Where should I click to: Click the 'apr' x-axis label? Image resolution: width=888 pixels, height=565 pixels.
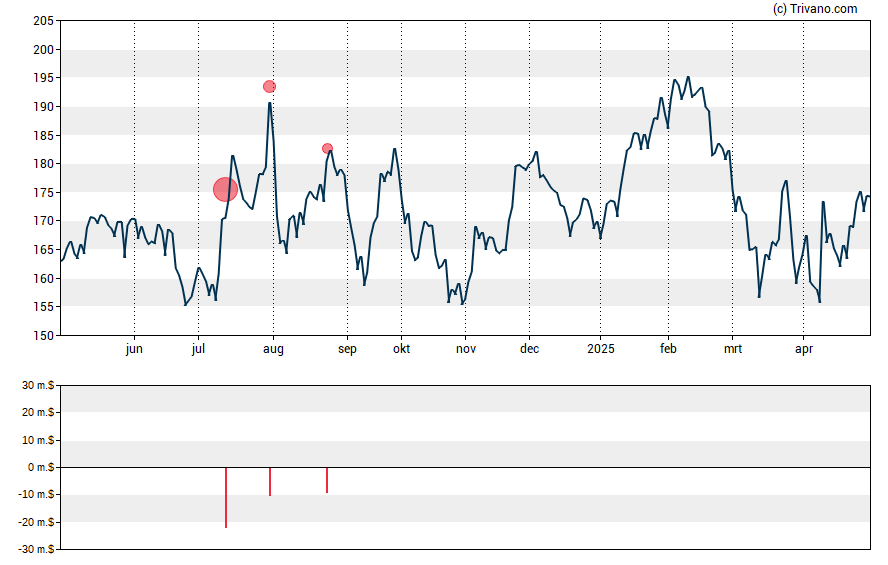804,349
